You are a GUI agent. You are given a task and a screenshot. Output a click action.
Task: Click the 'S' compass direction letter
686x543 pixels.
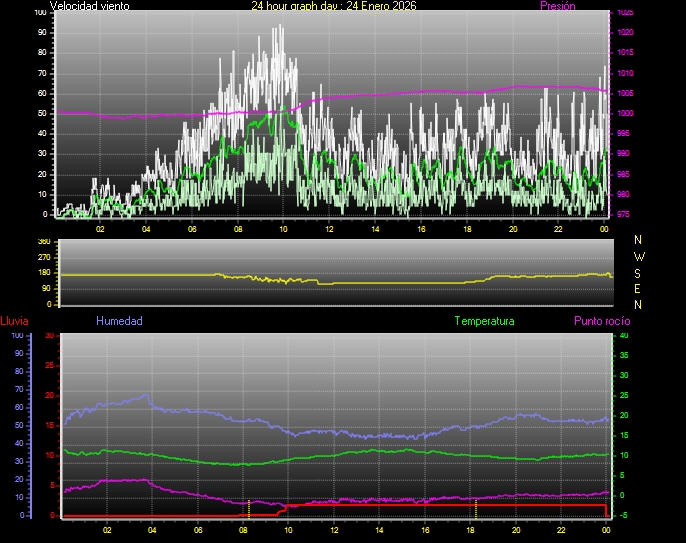640,272
